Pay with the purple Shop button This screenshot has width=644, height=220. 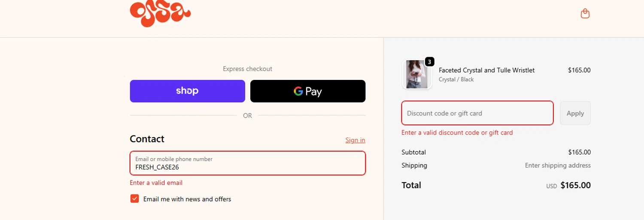pyautogui.click(x=187, y=91)
